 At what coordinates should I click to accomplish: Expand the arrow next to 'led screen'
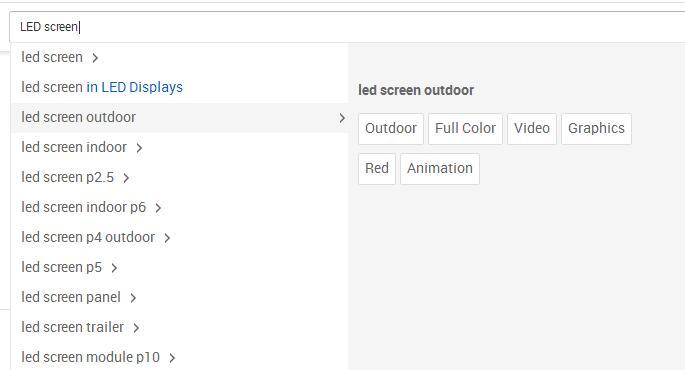pos(95,58)
